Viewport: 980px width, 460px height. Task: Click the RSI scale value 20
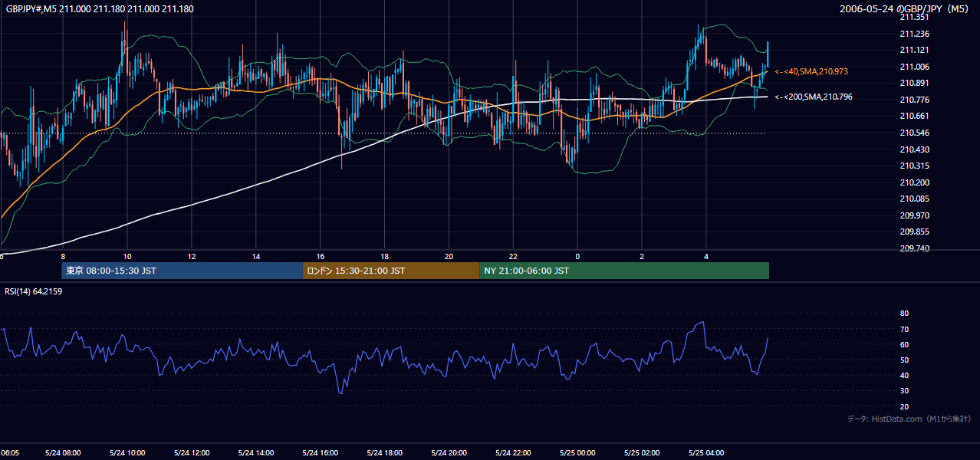click(904, 406)
